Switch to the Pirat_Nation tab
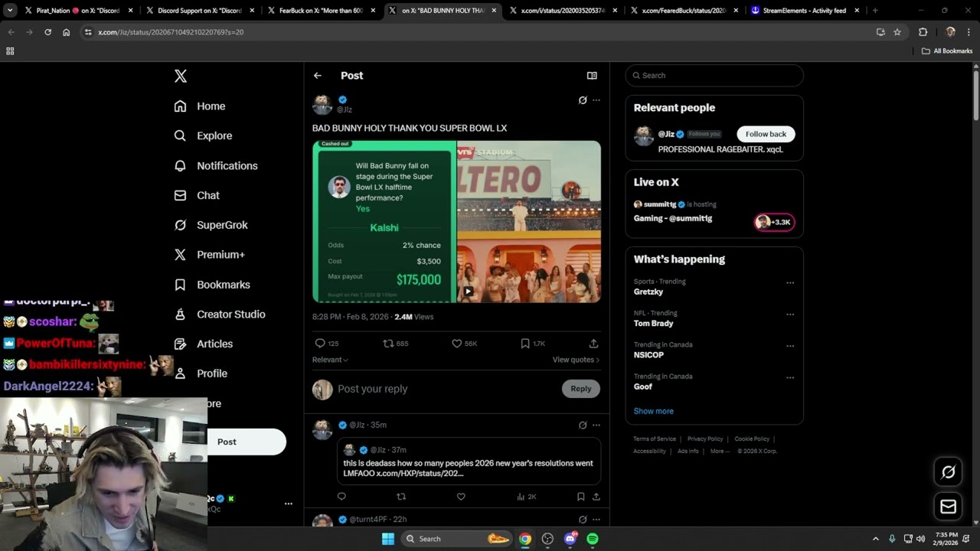980x551 pixels. 77,11
